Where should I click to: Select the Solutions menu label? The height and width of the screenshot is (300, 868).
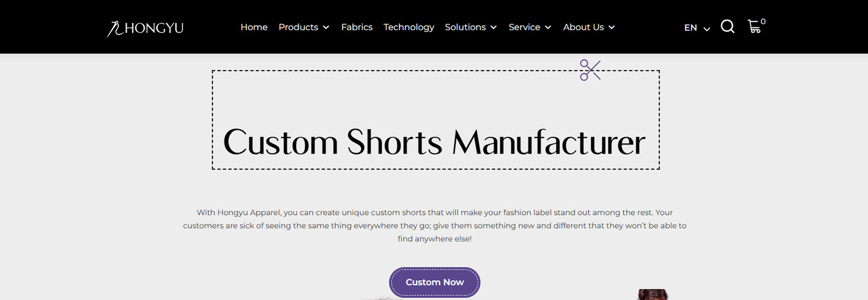click(x=465, y=27)
